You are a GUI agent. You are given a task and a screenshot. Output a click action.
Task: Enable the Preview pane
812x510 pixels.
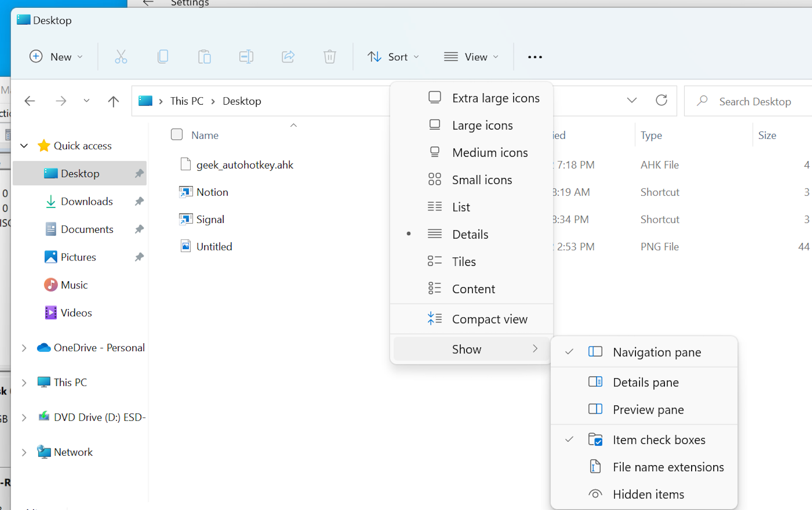[x=648, y=409]
